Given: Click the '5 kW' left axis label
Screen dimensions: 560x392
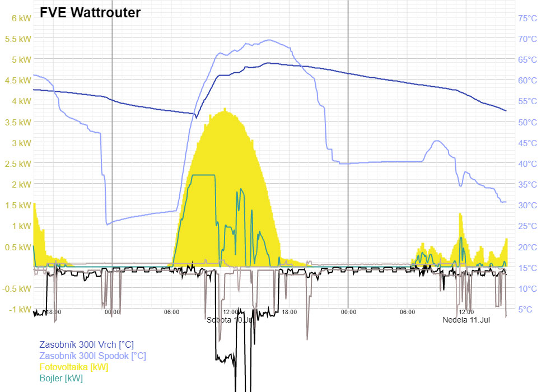Looking at the screenshot, I should (21, 59).
